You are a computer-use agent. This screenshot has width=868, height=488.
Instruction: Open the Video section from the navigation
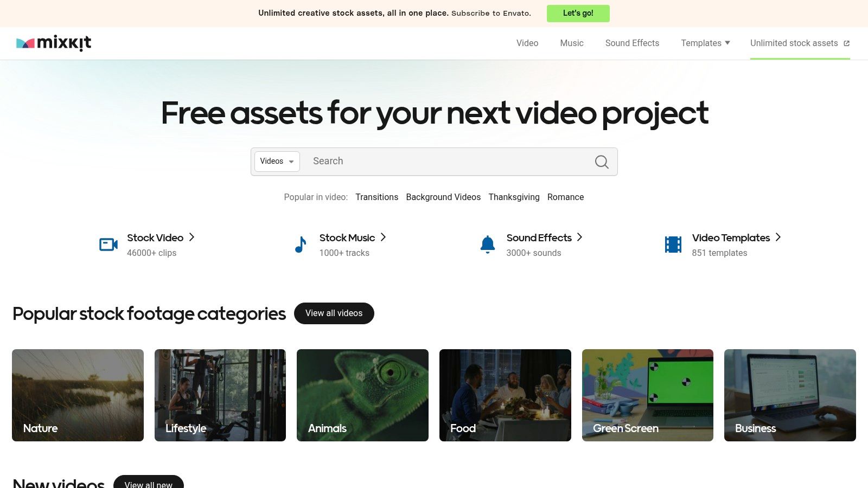pyautogui.click(x=527, y=43)
